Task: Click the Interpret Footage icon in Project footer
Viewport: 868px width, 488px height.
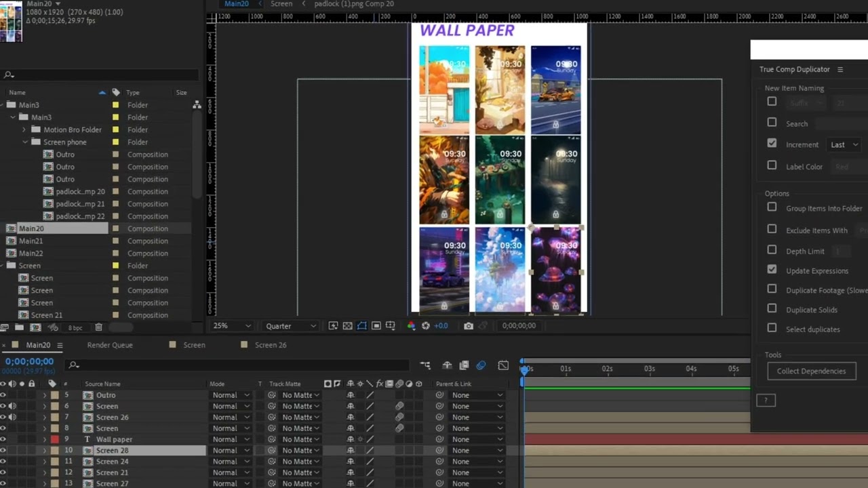Action: [5, 327]
